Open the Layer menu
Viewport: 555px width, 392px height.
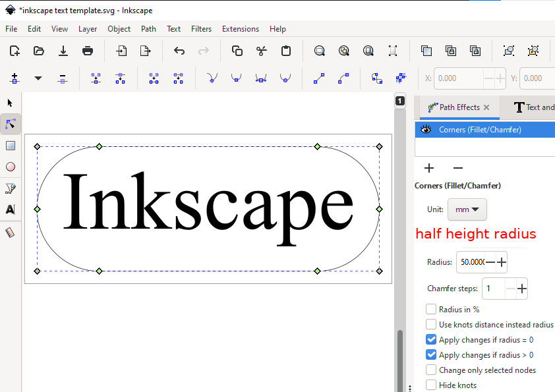click(x=88, y=29)
